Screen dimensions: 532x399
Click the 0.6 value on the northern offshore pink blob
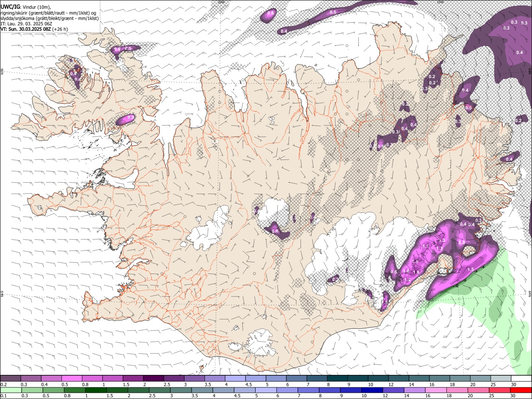coord(271,13)
